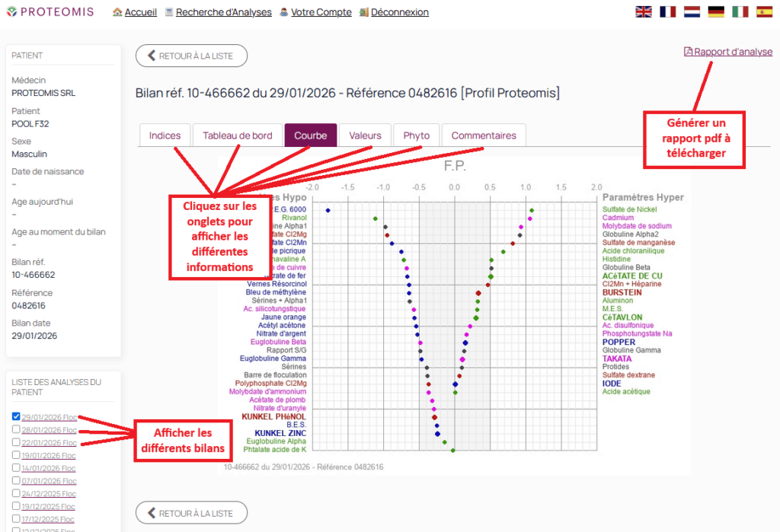Tick the 14/01/2026 Floc checkbox
780x532 pixels.
tap(17, 468)
